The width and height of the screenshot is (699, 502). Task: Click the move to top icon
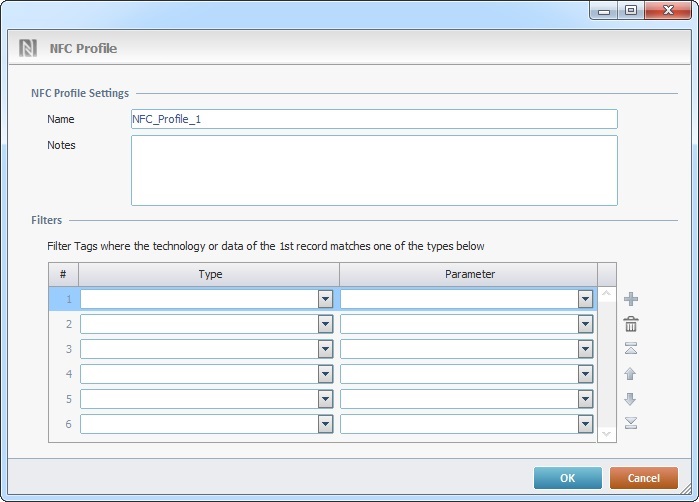630,349
